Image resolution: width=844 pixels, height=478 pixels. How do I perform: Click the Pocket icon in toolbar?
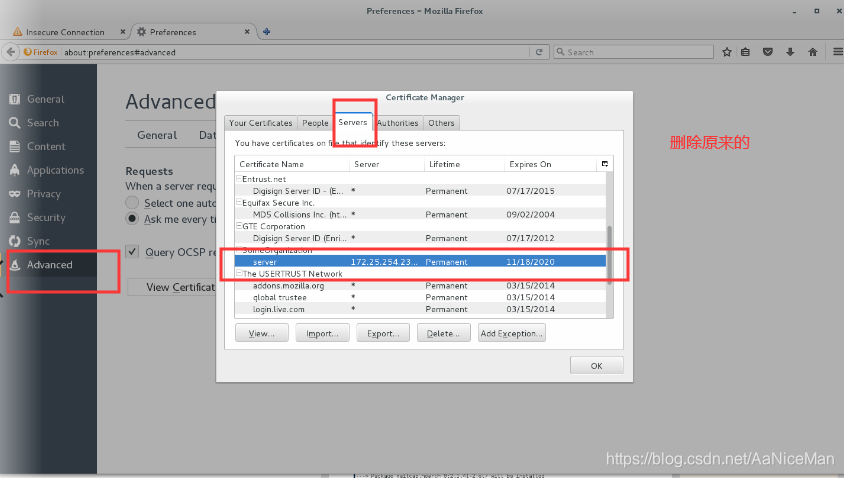[768, 52]
